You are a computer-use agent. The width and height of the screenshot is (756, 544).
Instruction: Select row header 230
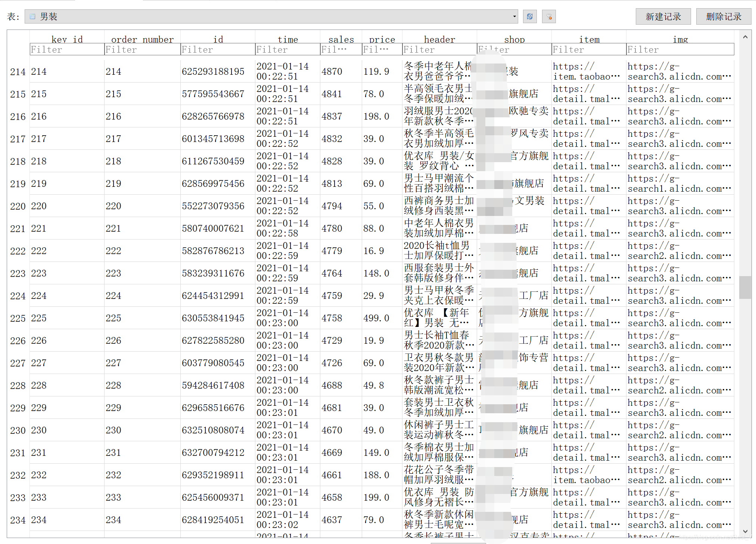(x=18, y=430)
